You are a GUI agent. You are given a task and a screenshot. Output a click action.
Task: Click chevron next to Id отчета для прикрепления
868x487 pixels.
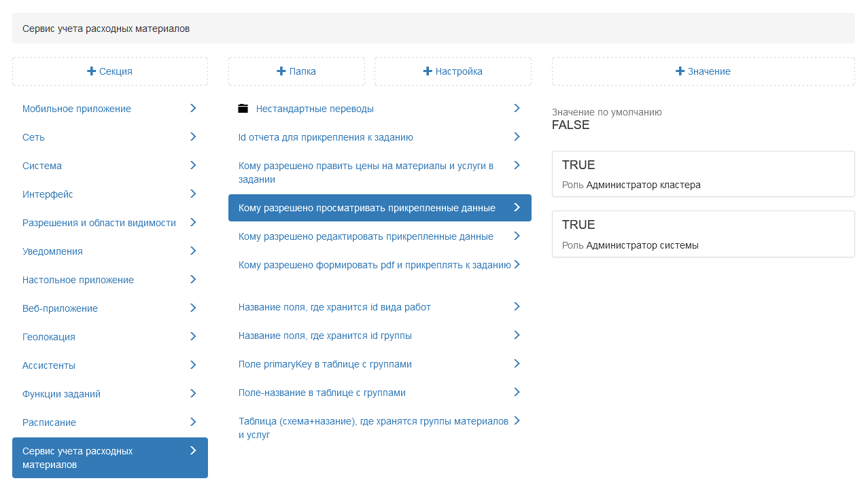click(x=517, y=137)
